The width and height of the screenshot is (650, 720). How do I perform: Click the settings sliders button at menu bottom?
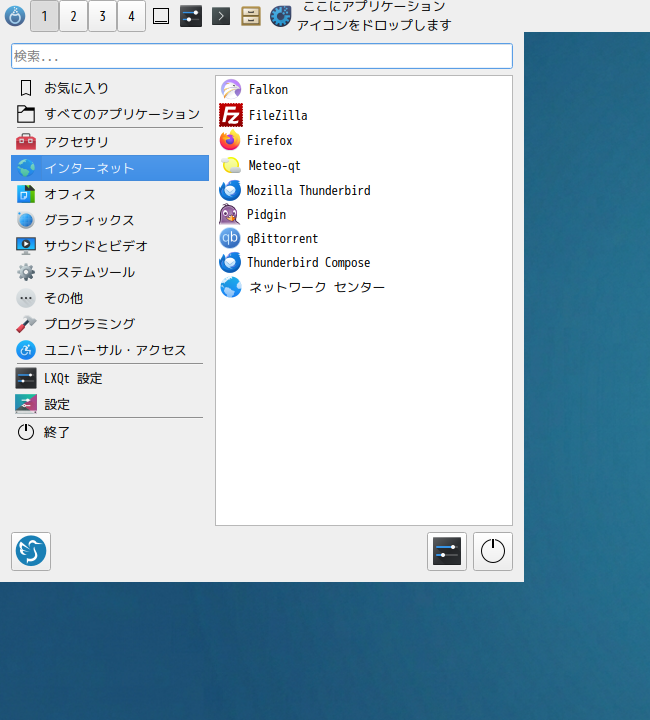tap(447, 551)
